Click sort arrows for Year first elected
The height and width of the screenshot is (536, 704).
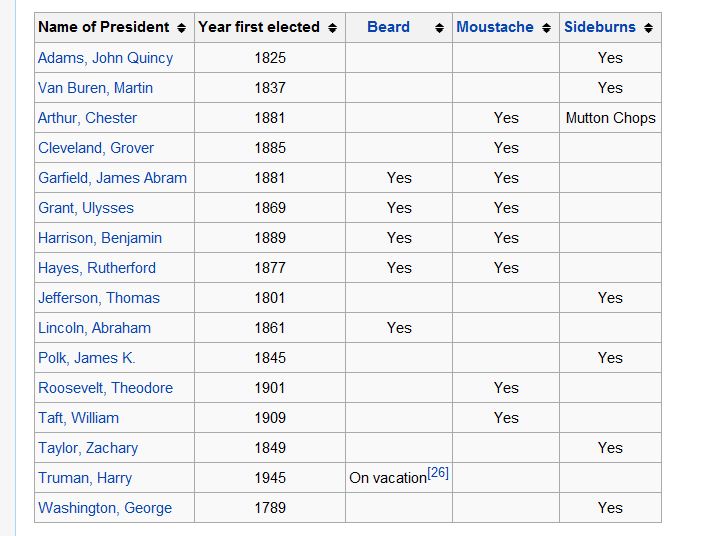pos(332,28)
